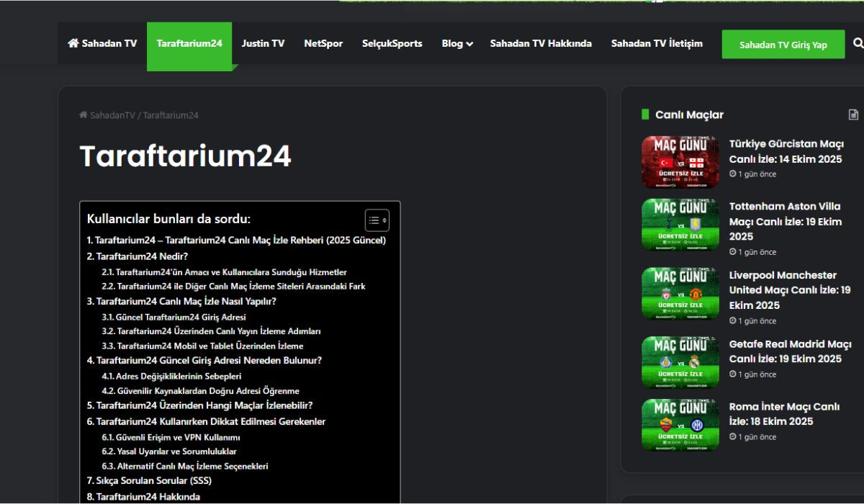
Task: Open the Justin TV menu item
Action: (x=263, y=43)
